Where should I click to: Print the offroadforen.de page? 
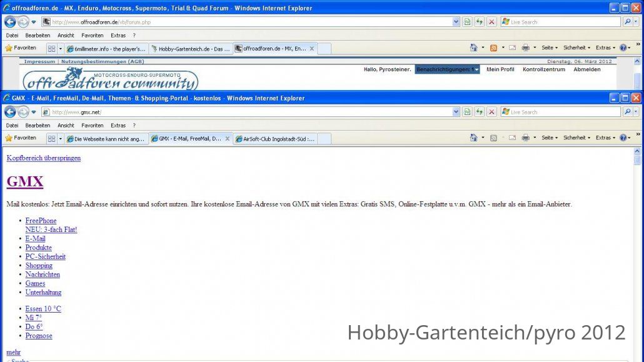[525, 48]
